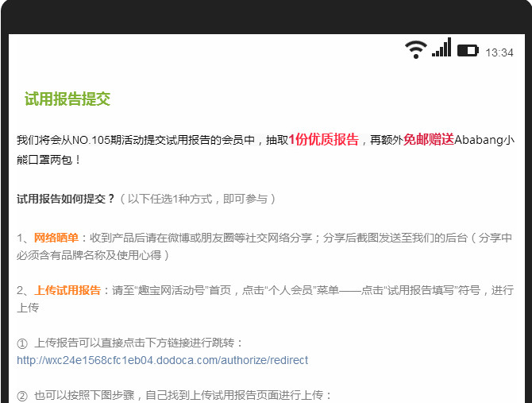Click the text Ababang小熊口罩两包
The width and height of the screenshot is (532, 403).
tap(265, 149)
